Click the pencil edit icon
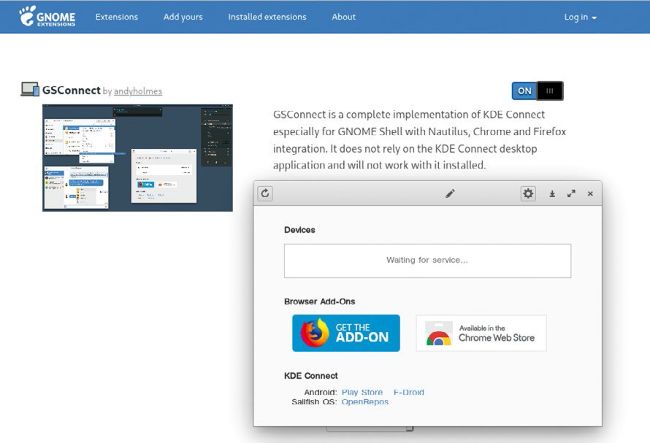This screenshot has height=443, width=650. click(450, 194)
